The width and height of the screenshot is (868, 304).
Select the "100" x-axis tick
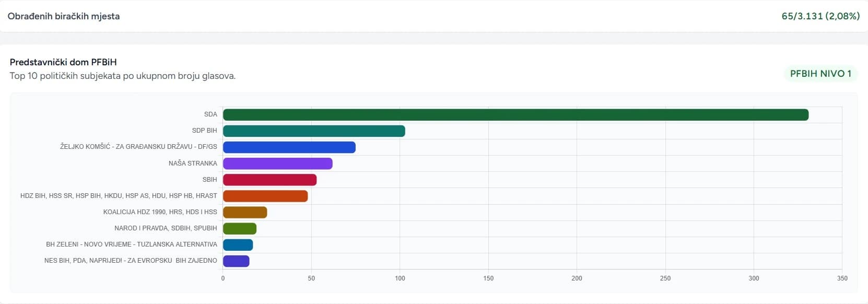(400, 278)
